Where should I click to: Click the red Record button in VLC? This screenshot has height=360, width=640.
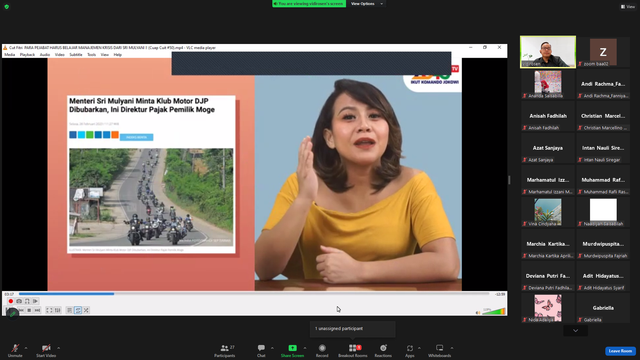pyautogui.click(x=11, y=301)
